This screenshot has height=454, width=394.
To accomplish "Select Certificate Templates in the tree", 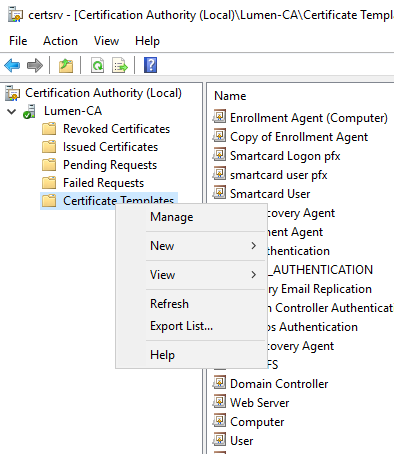I will click(x=119, y=201).
